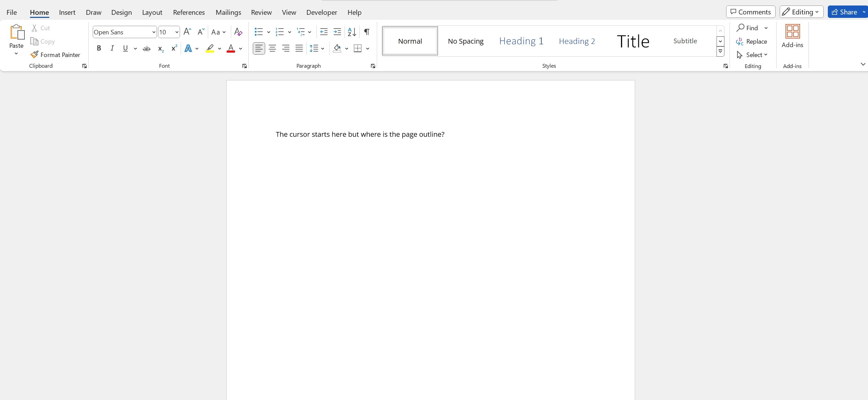This screenshot has width=868, height=400.
Task: Click the Replace button
Action: [752, 41]
